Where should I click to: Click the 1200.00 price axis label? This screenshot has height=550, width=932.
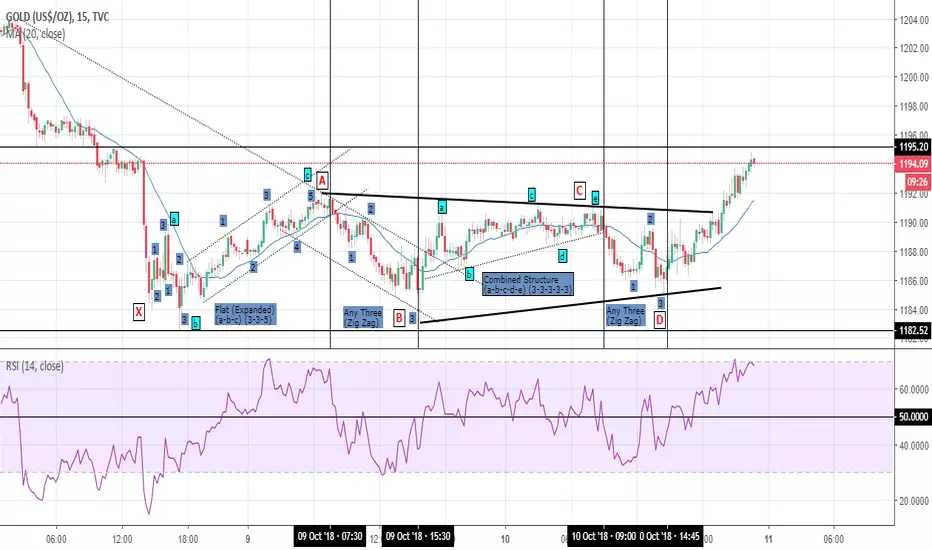[x=914, y=77]
